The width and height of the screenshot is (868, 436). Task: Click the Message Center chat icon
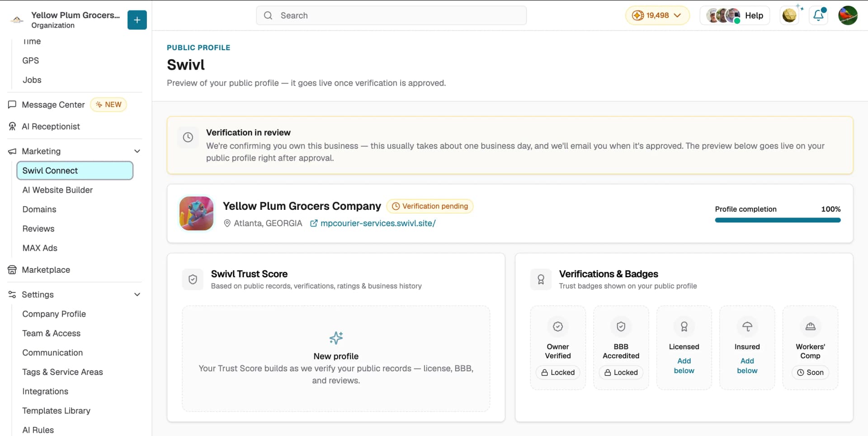[12, 104]
